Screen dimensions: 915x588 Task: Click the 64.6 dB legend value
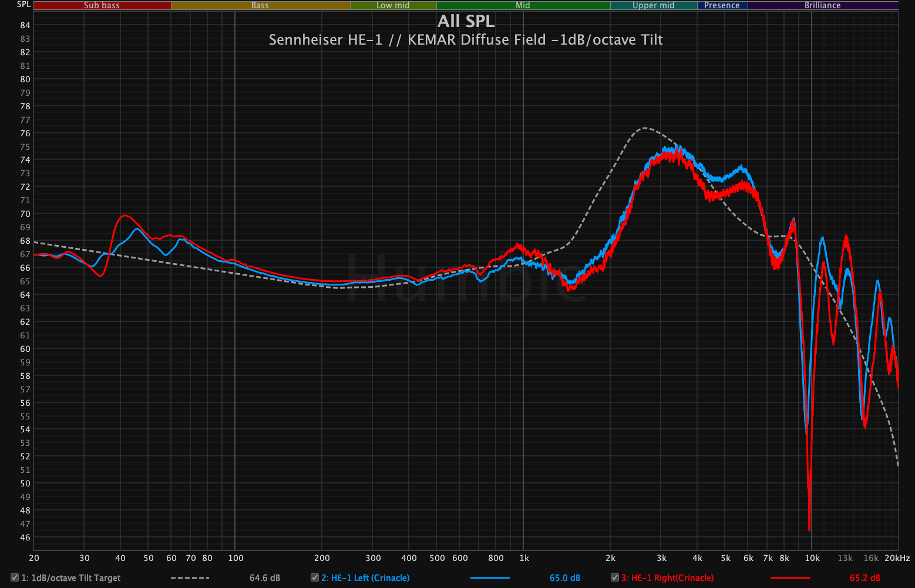click(x=265, y=578)
